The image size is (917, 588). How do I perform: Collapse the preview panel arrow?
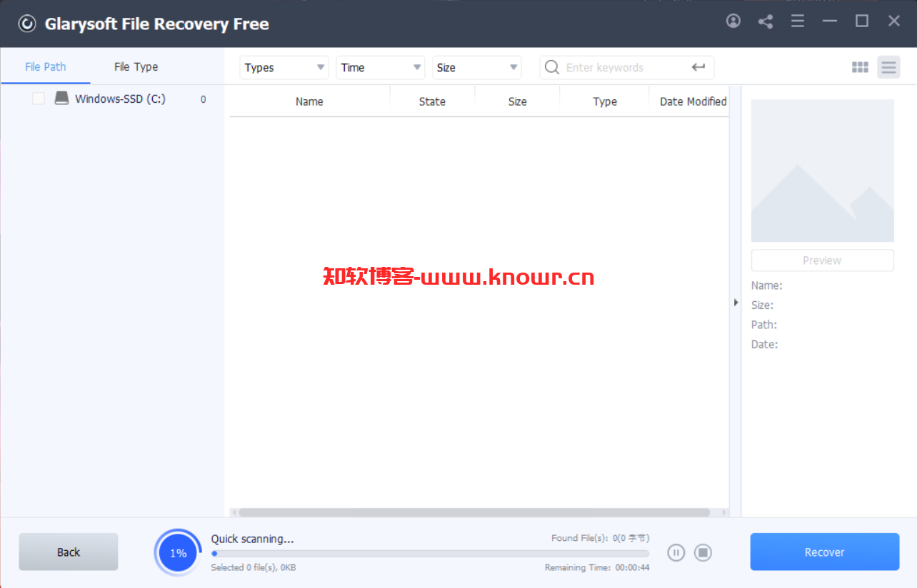[736, 303]
